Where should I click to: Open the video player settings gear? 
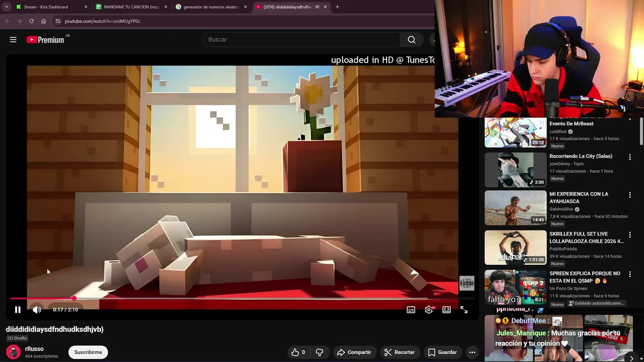pyautogui.click(x=429, y=310)
